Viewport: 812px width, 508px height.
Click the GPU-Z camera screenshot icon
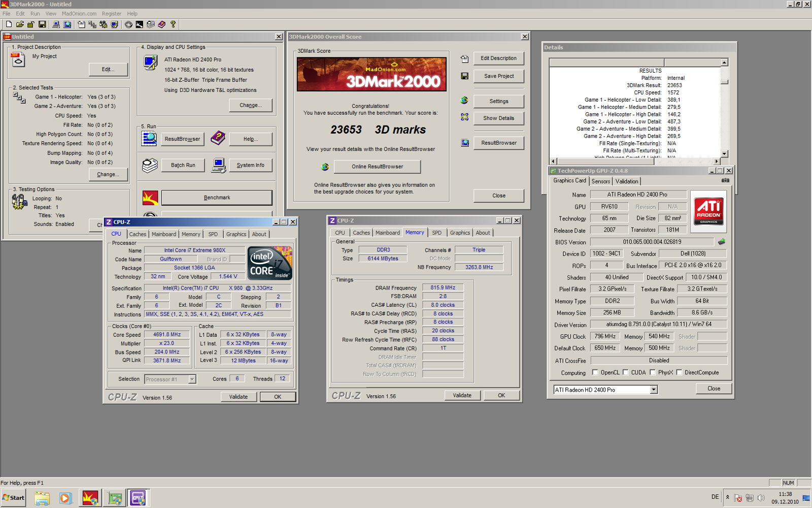pyautogui.click(x=725, y=180)
